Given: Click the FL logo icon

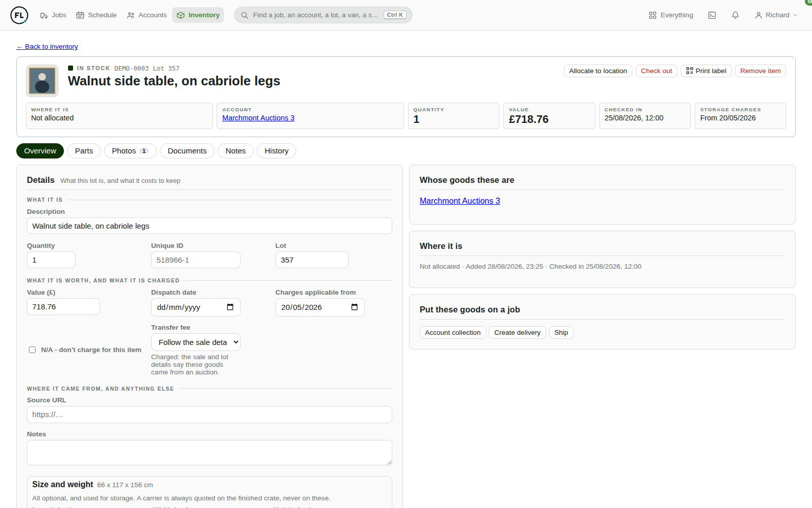Looking at the screenshot, I should (19, 15).
